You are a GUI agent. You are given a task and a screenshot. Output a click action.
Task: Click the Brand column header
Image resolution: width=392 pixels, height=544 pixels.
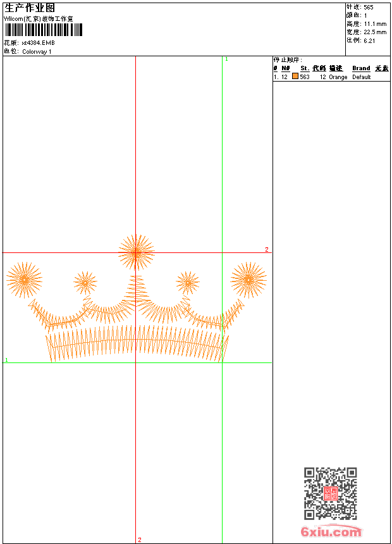coord(361,68)
